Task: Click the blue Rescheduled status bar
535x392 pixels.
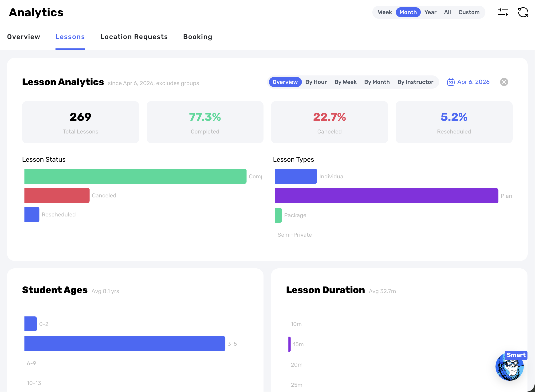Action: tap(32, 215)
